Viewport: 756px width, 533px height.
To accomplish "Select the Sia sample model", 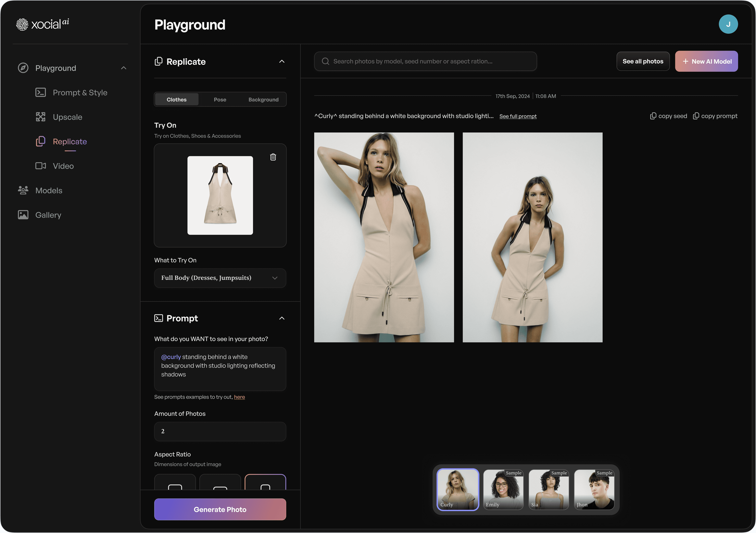I will pos(548,489).
